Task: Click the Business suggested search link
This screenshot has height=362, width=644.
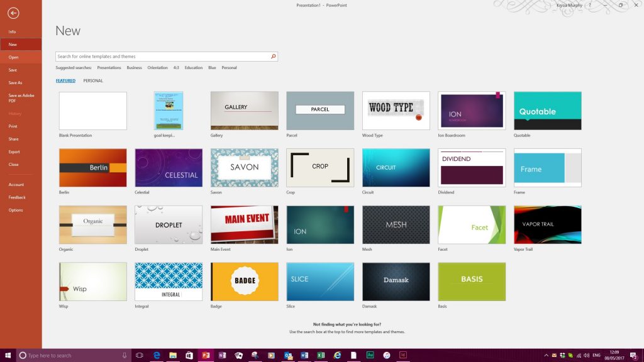Action: click(134, 68)
